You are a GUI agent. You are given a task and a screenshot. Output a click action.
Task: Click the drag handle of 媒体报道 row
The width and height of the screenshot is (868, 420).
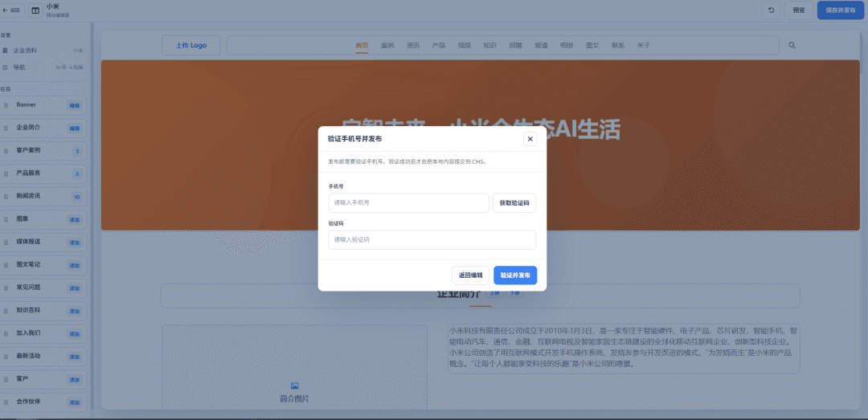tap(6, 243)
